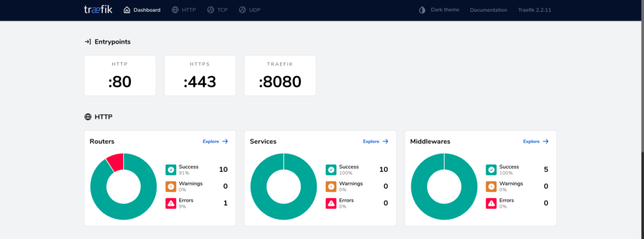644x239 pixels.
Task: Click Routers errors percentage 9%
Action: [182, 206]
